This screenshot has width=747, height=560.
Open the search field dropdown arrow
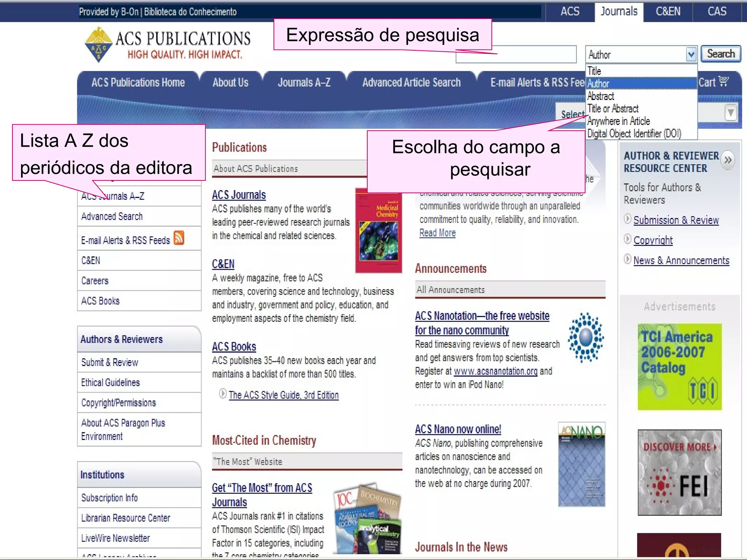(691, 55)
